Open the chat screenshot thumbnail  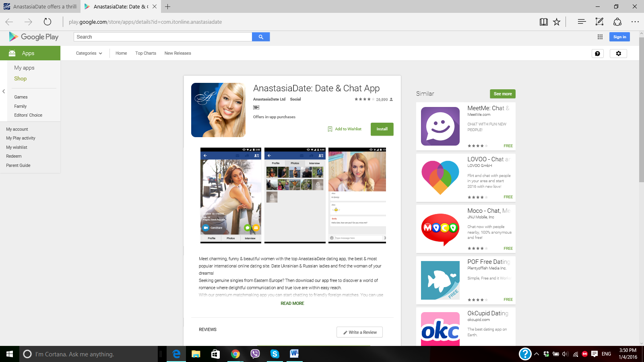(357, 195)
